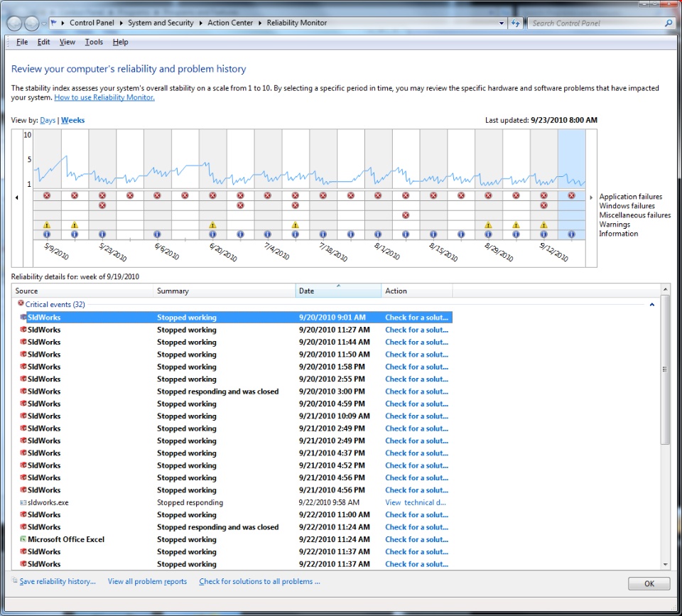Click Action column header
The image size is (682, 616).
[x=417, y=291]
